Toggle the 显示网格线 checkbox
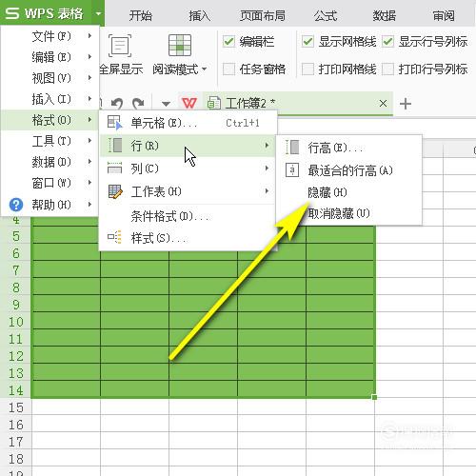 (x=307, y=42)
